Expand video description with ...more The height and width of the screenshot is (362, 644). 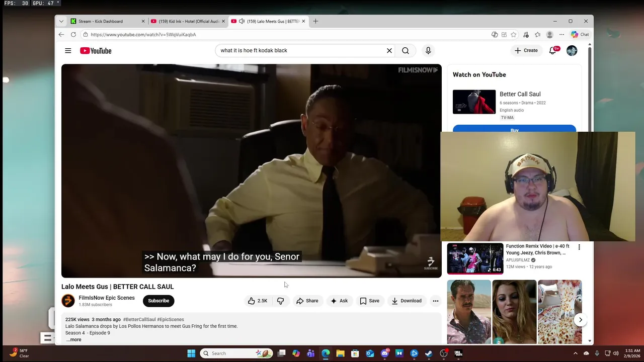click(73, 340)
